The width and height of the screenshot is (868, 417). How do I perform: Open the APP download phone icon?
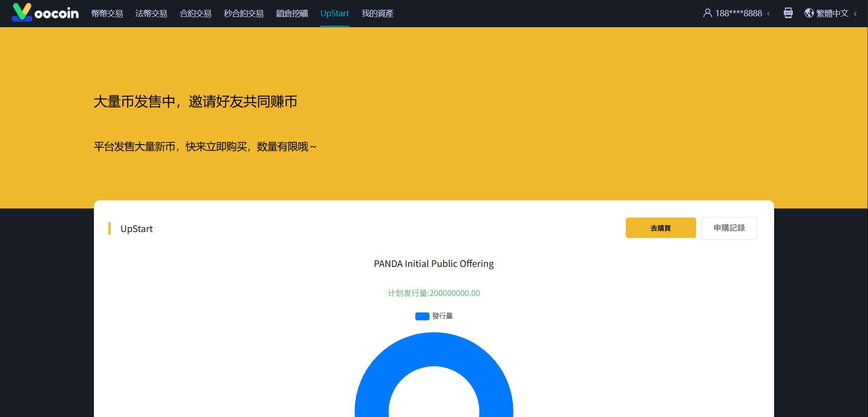click(x=788, y=13)
